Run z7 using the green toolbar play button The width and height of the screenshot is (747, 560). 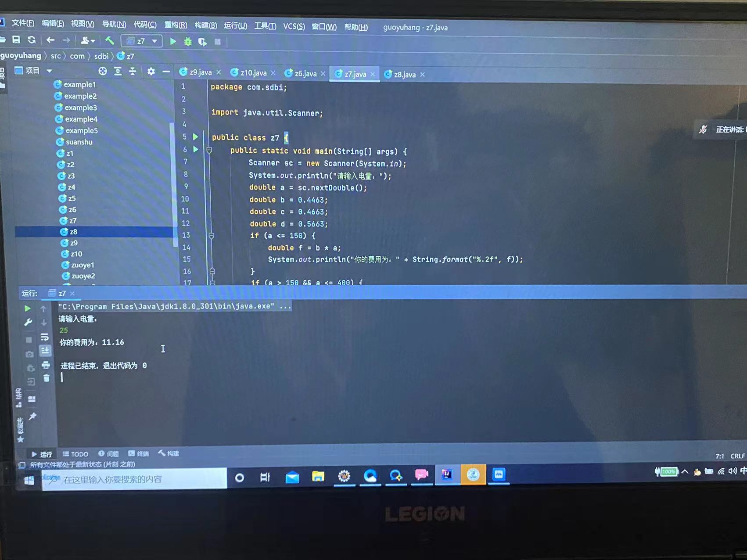pos(173,42)
